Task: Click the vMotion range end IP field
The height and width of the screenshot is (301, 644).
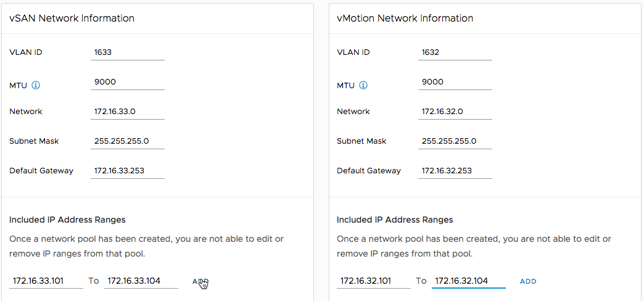Action: (x=469, y=281)
